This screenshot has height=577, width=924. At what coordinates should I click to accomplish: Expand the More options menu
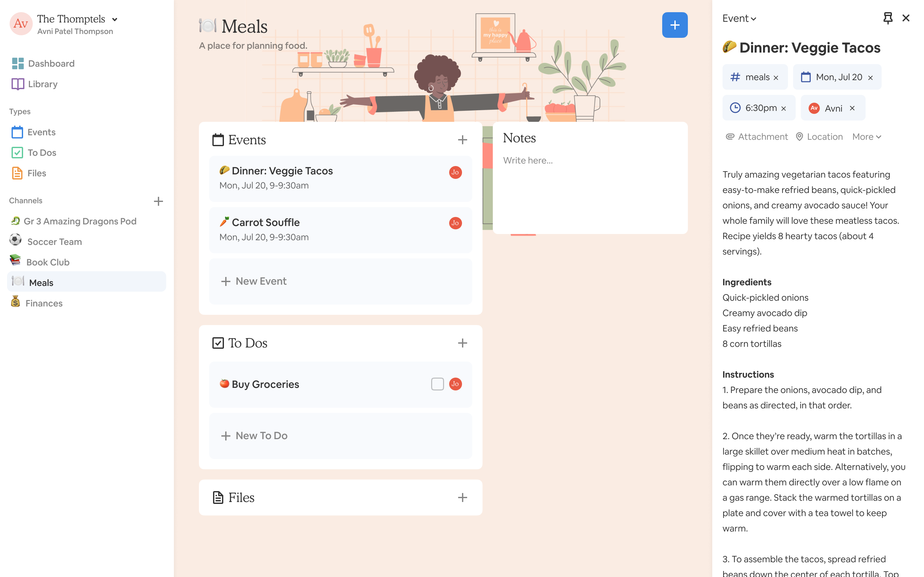(x=866, y=137)
